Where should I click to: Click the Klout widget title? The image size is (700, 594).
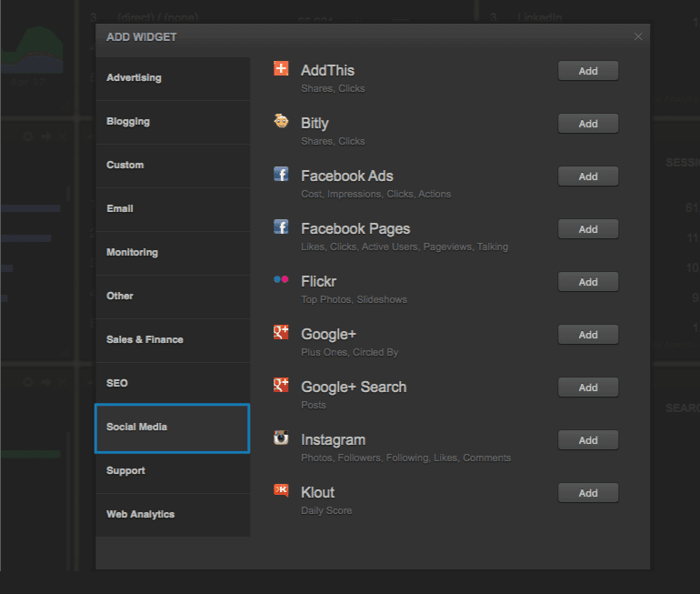[x=317, y=492]
